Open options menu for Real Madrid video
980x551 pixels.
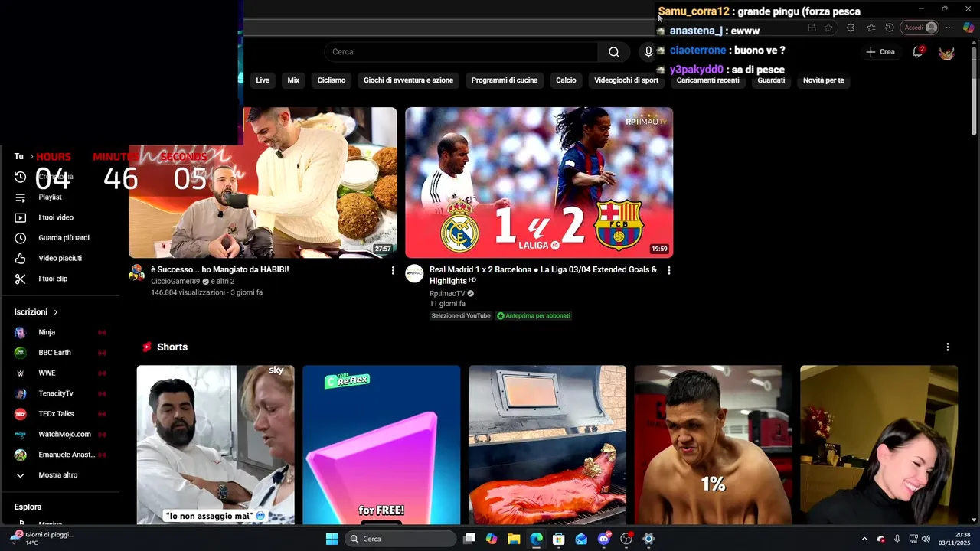pos(668,271)
